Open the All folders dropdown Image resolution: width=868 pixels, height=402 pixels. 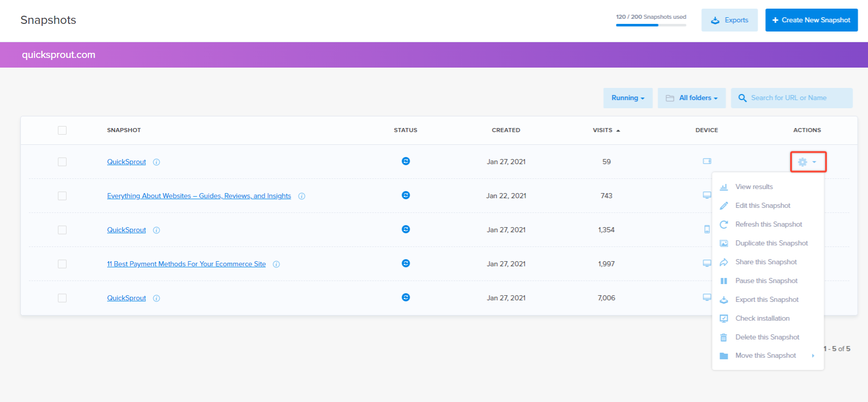pyautogui.click(x=692, y=98)
